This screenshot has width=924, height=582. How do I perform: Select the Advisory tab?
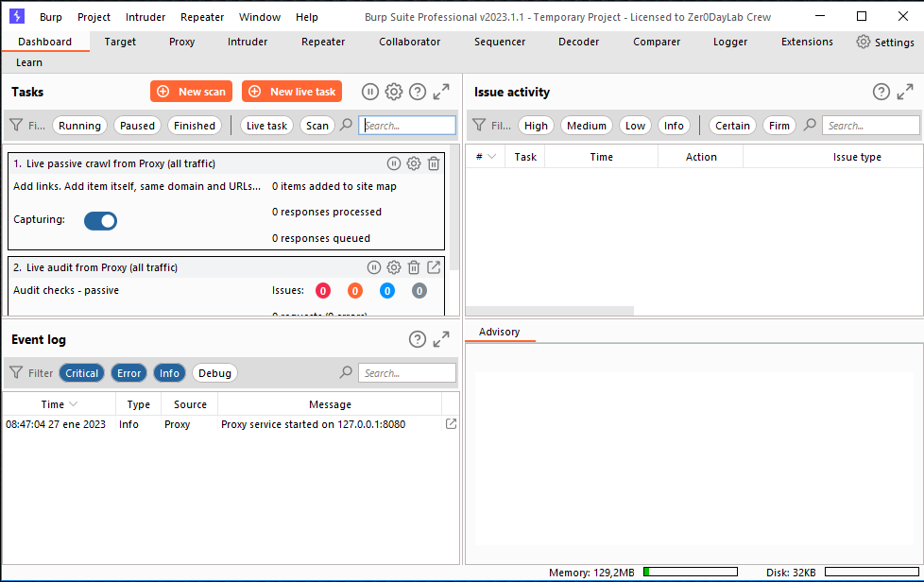tap(499, 332)
